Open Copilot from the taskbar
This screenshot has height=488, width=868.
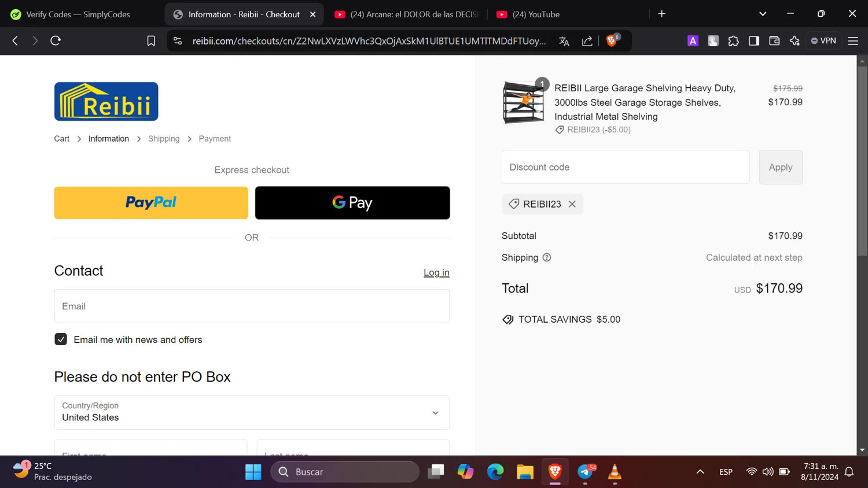465,472
